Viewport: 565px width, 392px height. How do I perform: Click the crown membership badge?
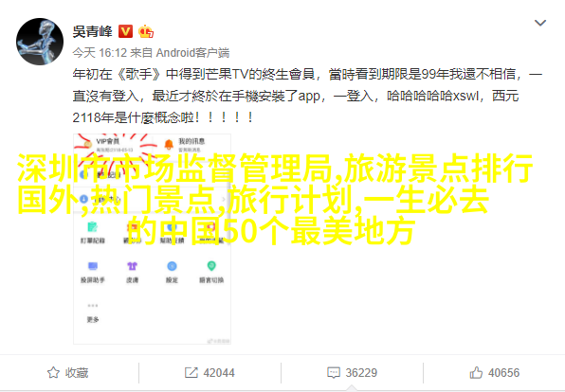(146, 31)
